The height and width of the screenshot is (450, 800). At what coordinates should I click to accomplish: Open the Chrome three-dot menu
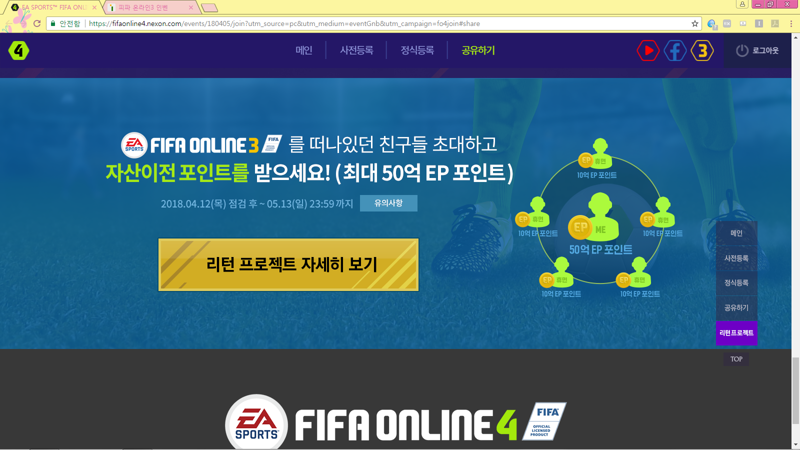click(x=791, y=23)
